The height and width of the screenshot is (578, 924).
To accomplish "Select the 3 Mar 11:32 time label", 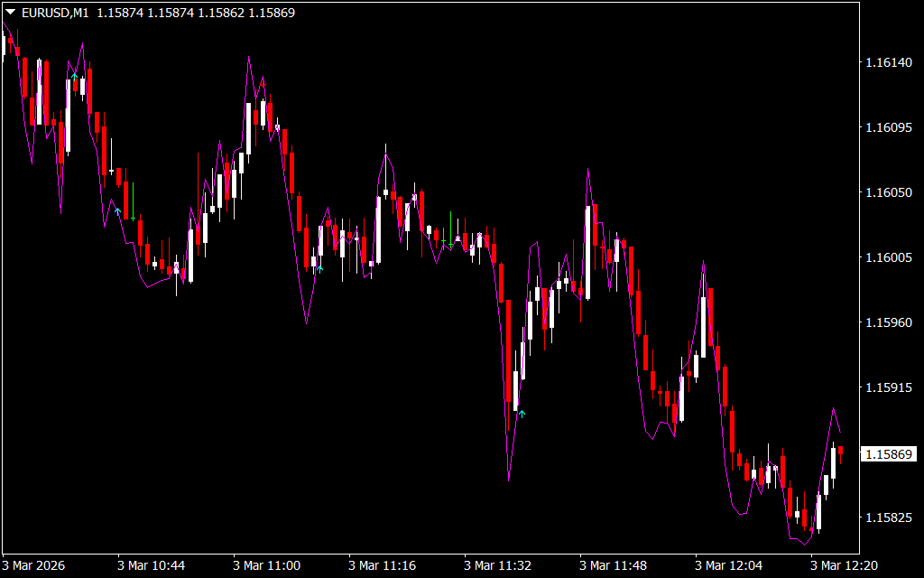I will point(497,565).
